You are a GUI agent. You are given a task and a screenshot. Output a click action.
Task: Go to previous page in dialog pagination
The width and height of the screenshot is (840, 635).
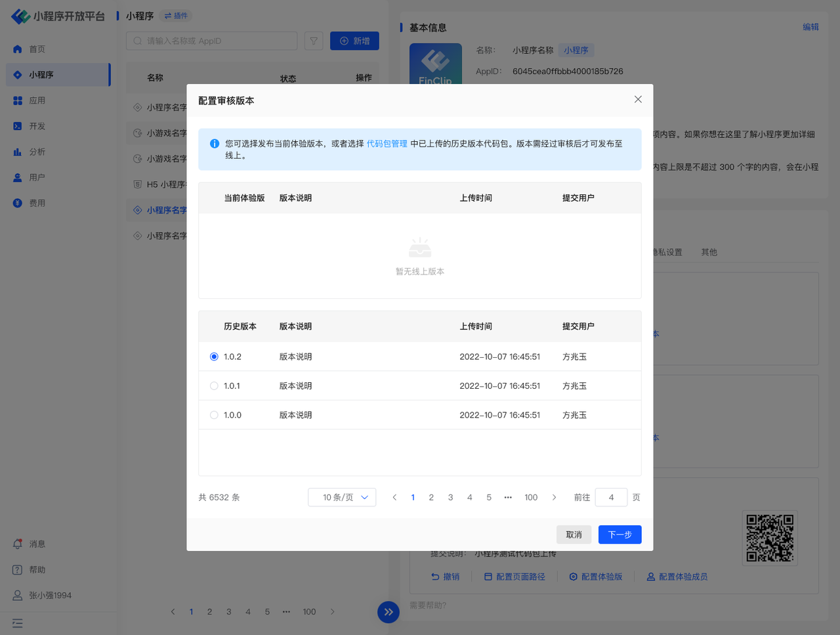394,497
